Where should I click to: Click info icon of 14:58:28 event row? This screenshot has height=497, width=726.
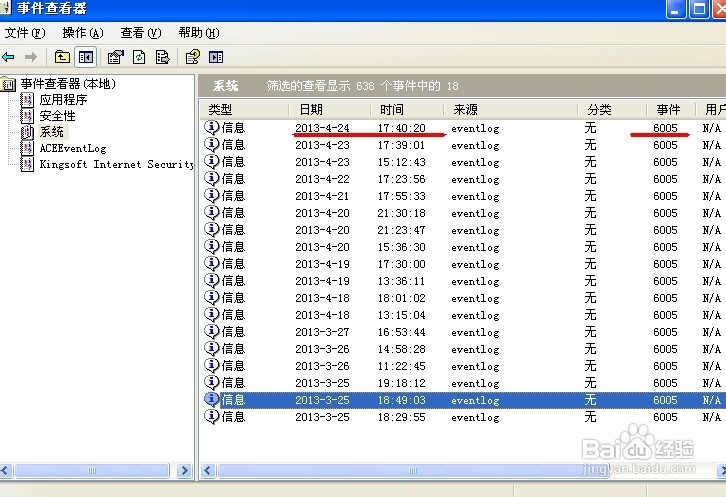click(x=212, y=348)
